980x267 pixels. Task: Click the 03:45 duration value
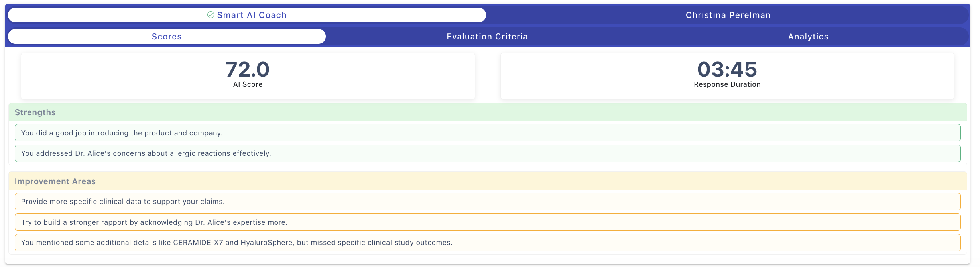(727, 69)
